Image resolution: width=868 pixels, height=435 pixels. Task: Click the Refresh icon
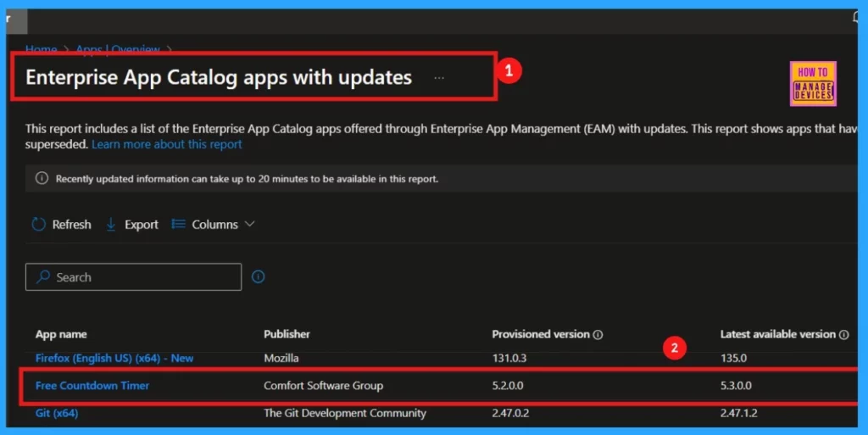pos(38,224)
